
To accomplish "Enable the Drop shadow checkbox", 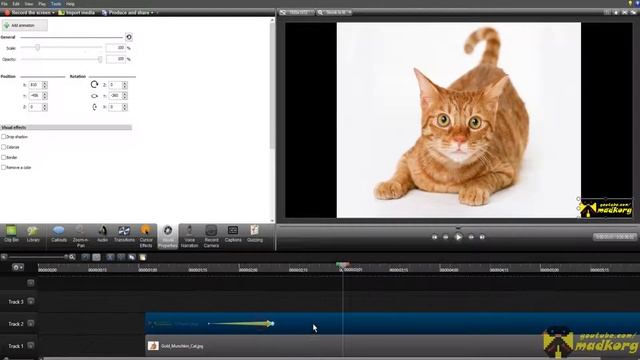I will tap(4, 137).
